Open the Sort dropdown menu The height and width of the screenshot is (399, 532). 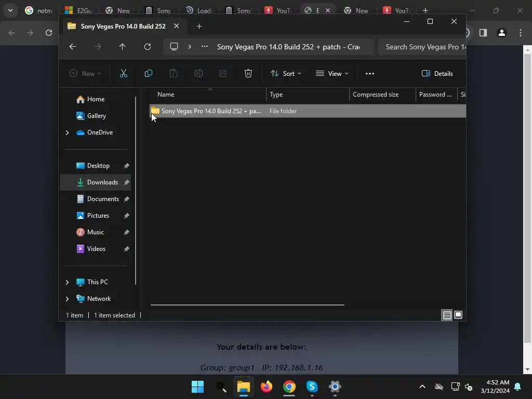286,73
